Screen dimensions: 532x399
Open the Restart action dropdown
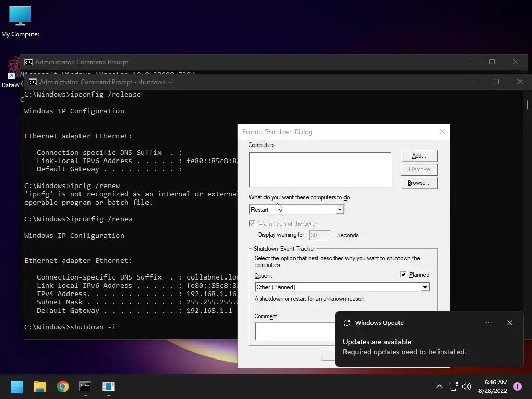[340, 210]
